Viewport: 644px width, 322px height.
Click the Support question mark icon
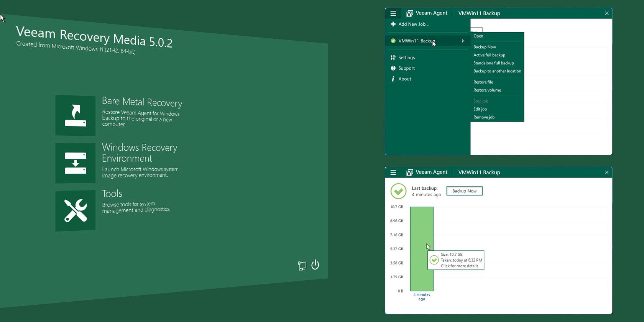pyautogui.click(x=393, y=68)
